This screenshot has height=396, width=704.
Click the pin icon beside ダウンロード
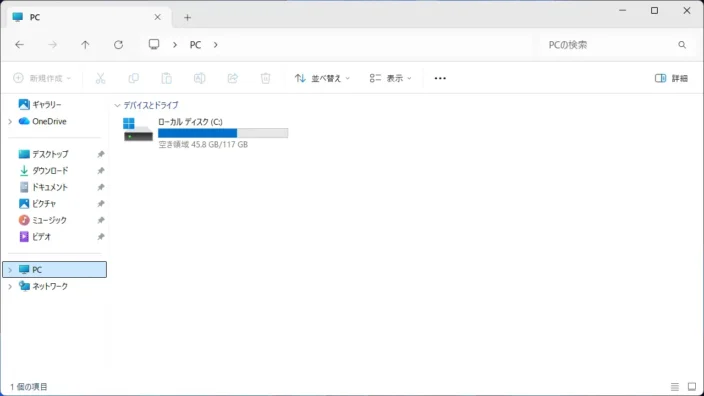pyautogui.click(x=101, y=171)
